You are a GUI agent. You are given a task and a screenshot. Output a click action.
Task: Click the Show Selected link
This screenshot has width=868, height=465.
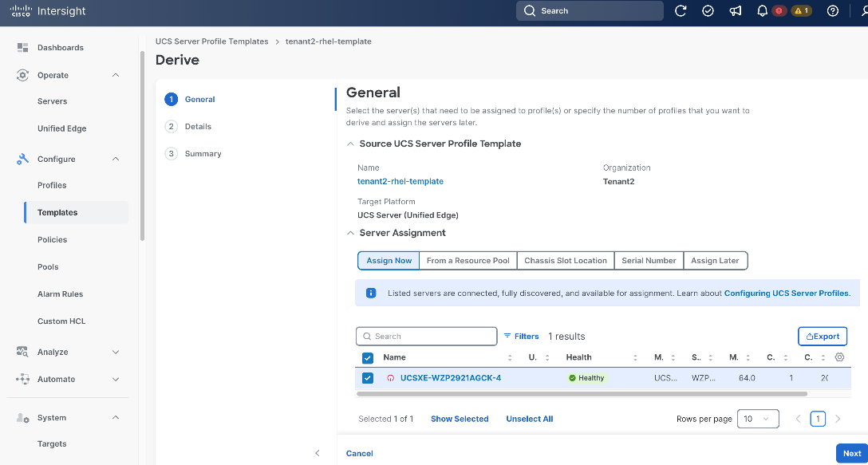click(460, 419)
